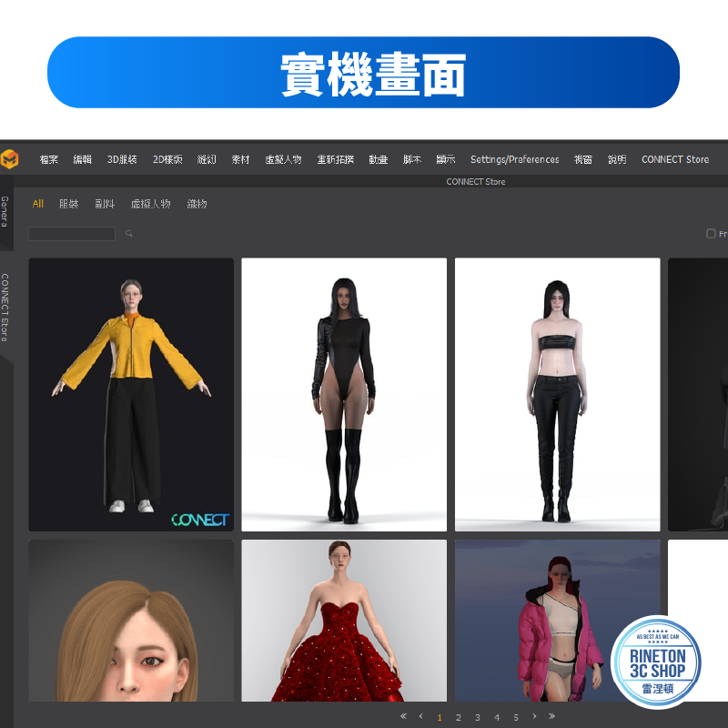This screenshot has height=728, width=728.
Task: Jump to last page double arrow
Action: (551, 716)
